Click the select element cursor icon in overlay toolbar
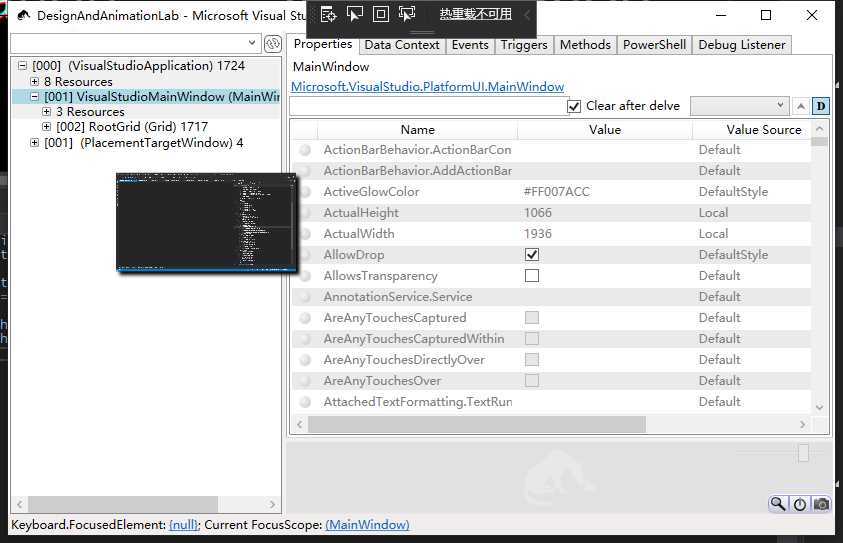Viewport: 843px width, 543px height. 354,14
